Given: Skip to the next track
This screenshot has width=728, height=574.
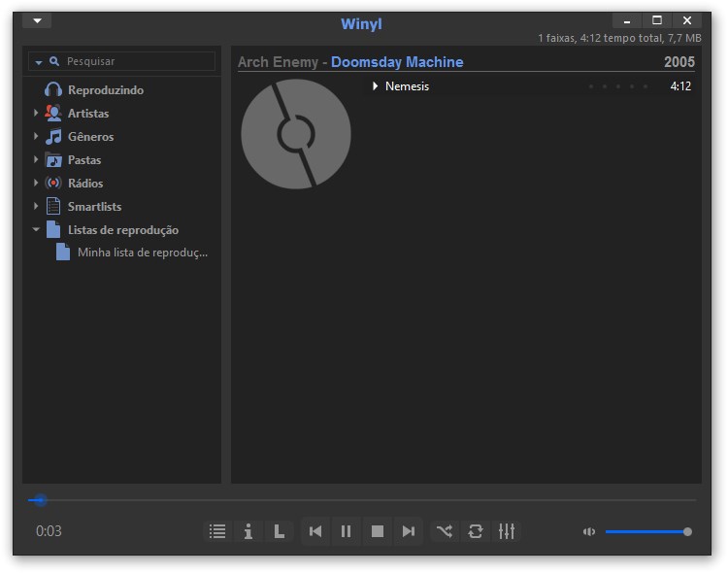Looking at the screenshot, I should 409,531.
